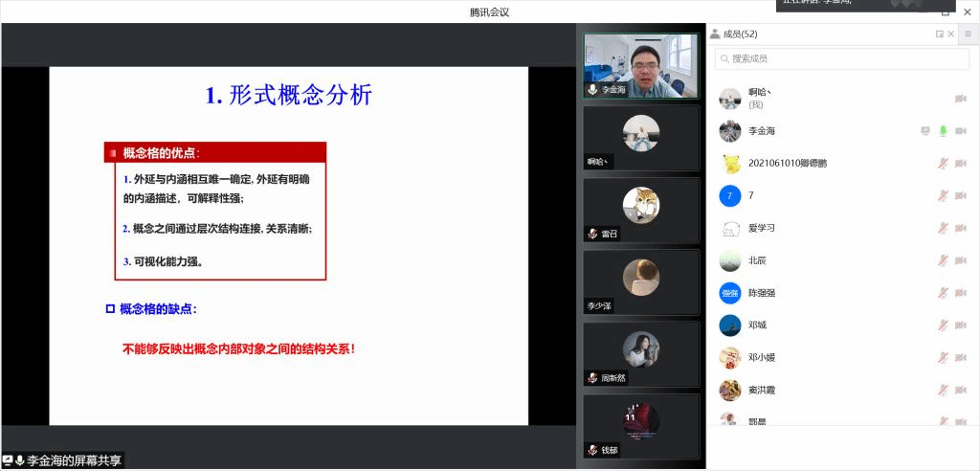Click the camera-off icon for 啊哈丶
This screenshot has width=980, height=471.
click(960, 99)
